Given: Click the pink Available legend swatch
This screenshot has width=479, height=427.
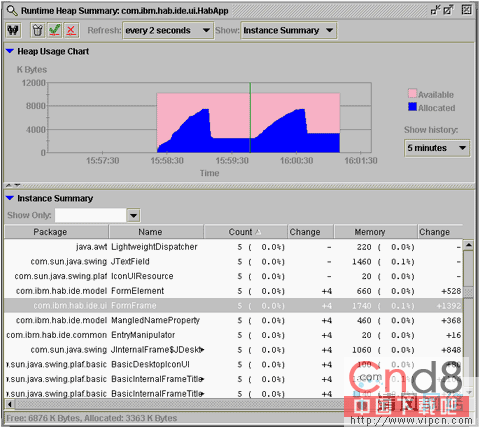Looking at the screenshot, I should click(412, 93).
